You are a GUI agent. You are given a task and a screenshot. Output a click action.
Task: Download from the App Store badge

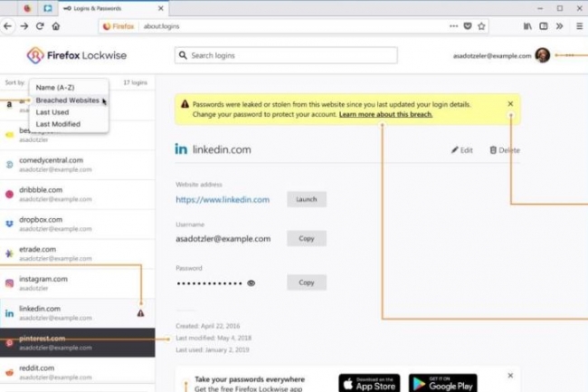pyautogui.click(x=369, y=383)
